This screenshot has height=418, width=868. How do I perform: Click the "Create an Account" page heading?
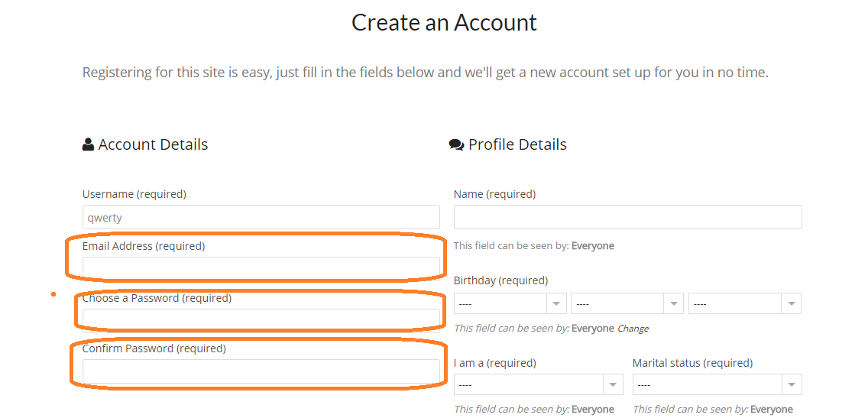click(x=444, y=22)
